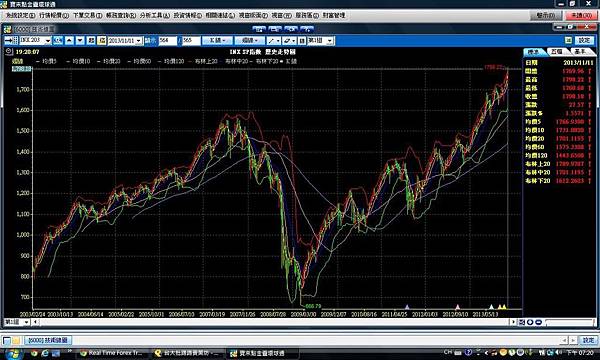This screenshot has height=360, width=600.
Task: Click the arrow-grid icon left of symbol box
Action: [x=11, y=41]
